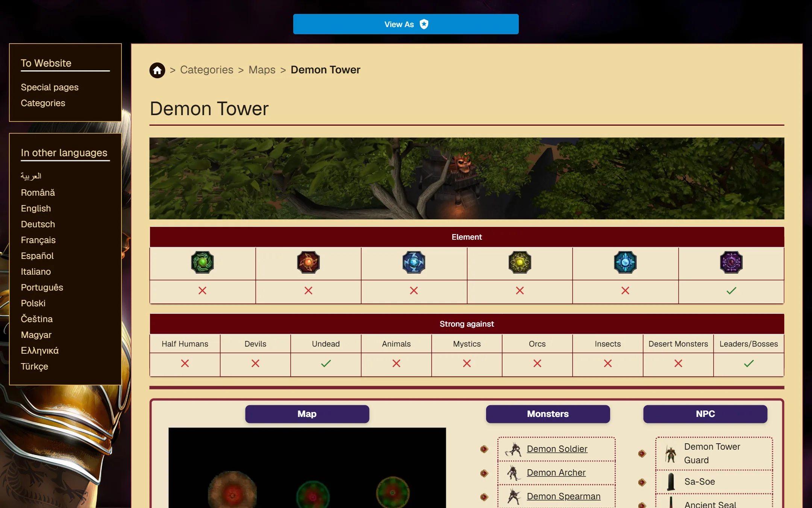This screenshot has height=508, width=812.
Task: Click the Demon Archer monster icon
Action: pos(514,473)
